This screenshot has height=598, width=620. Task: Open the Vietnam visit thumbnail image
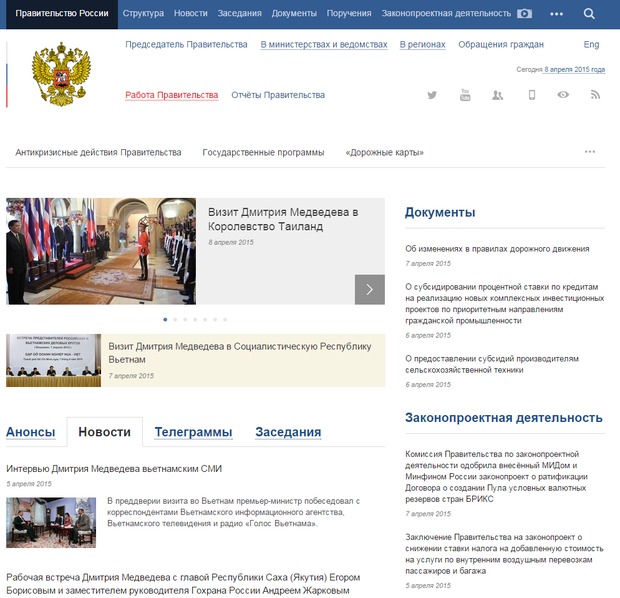pos(53,360)
